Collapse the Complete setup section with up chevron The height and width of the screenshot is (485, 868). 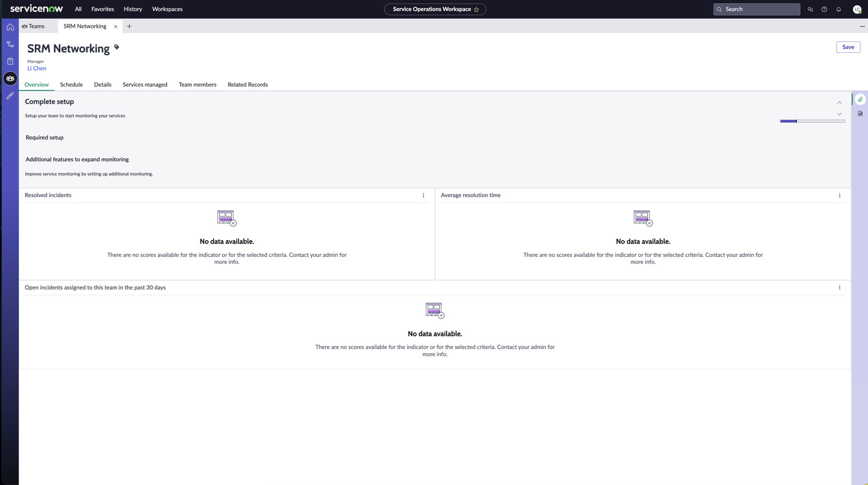(839, 103)
